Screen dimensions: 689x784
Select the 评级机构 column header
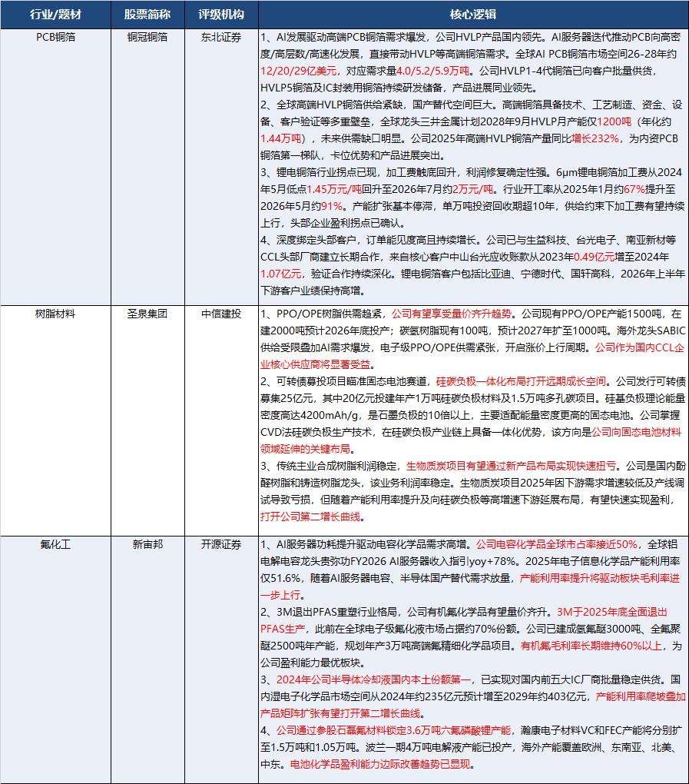(x=221, y=15)
